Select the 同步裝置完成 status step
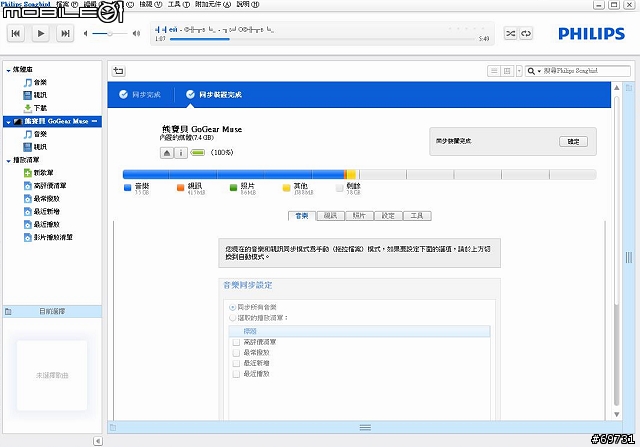Screen dimensions: 640x447 click(x=214, y=95)
